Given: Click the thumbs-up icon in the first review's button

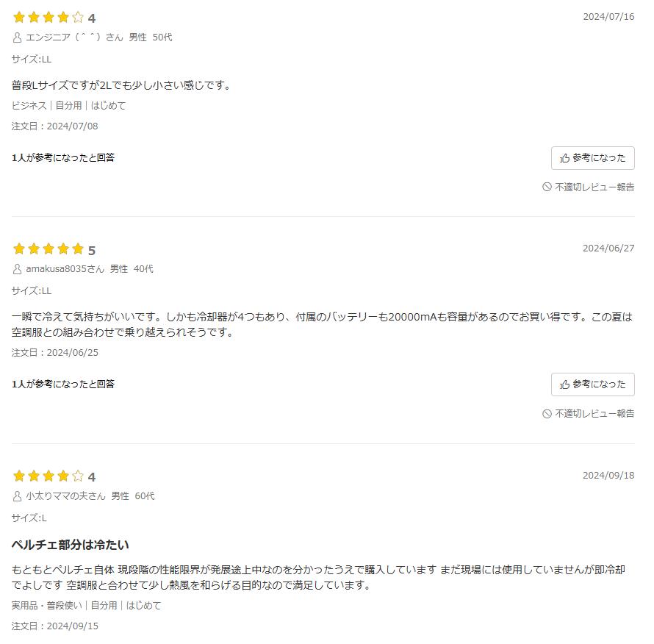Looking at the screenshot, I should click(565, 158).
